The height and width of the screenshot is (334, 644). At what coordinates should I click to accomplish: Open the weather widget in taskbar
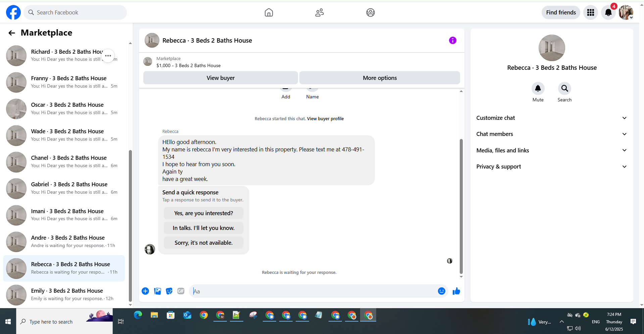[539, 322]
